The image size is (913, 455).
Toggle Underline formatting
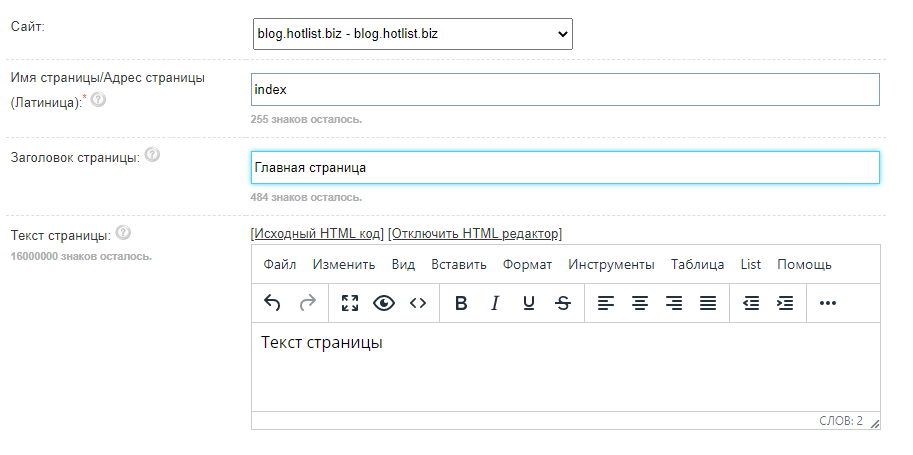[x=529, y=303]
